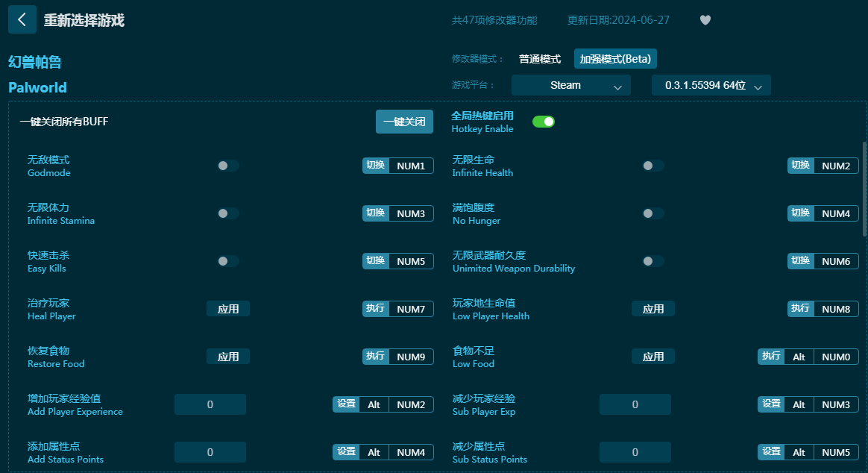The height and width of the screenshot is (473, 868).
Task: Click 设置 button for Sub Status Points
Action: click(771, 452)
